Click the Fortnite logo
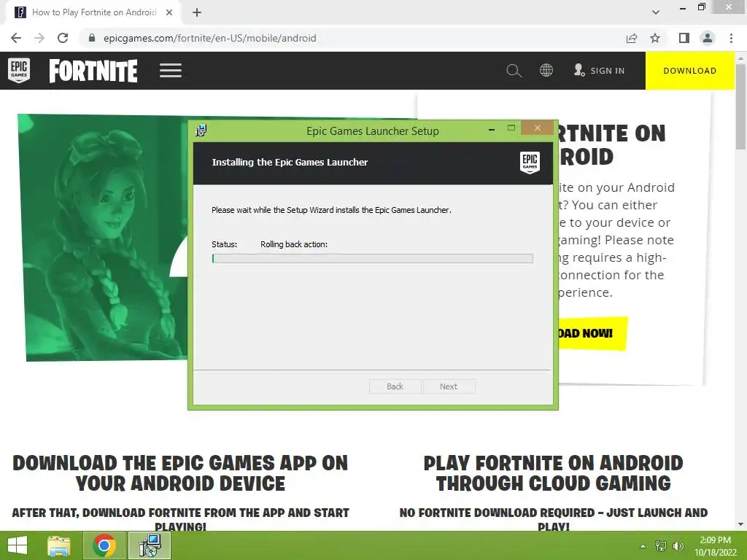 93,71
